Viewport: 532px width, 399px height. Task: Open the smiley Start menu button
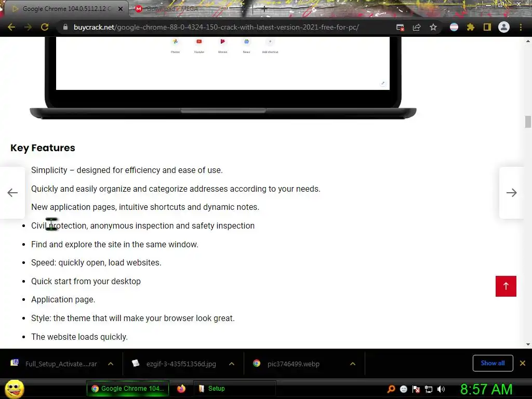[14, 389]
